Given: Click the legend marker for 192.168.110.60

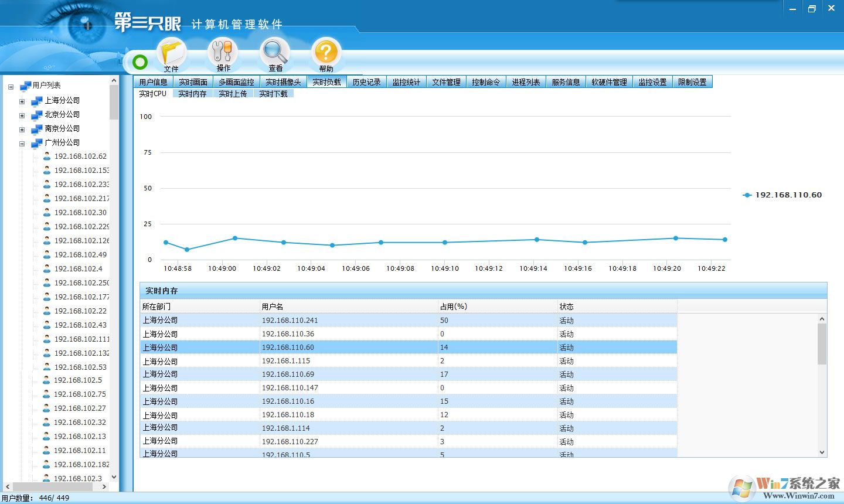Looking at the screenshot, I should click(x=747, y=195).
